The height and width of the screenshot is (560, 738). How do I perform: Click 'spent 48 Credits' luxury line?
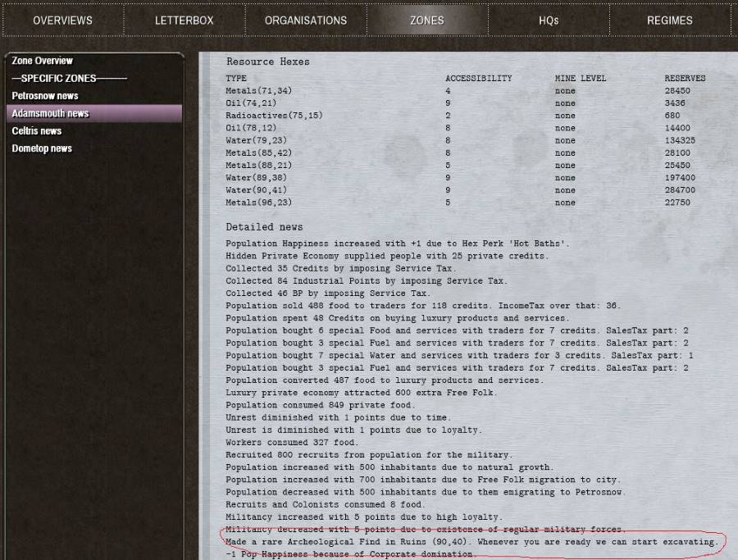point(397,318)
